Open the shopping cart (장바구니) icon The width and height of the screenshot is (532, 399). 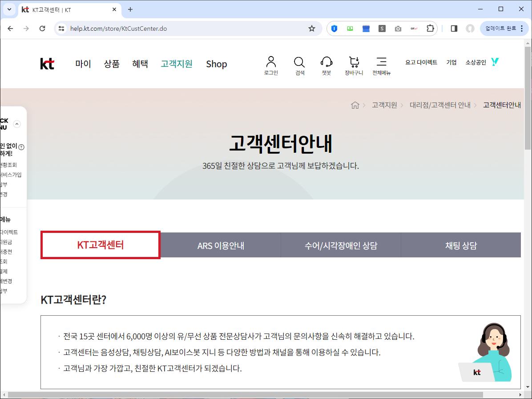click(354, 65)
